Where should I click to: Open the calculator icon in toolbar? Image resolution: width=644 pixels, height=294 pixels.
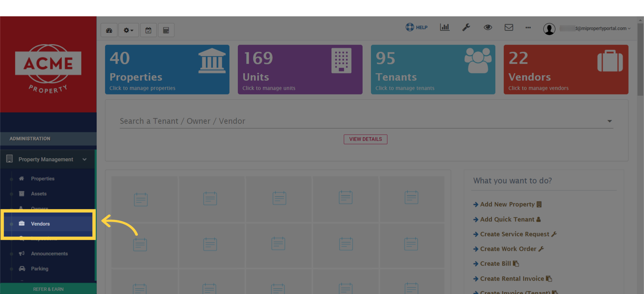pyautogui.click(x=166, y=30)
